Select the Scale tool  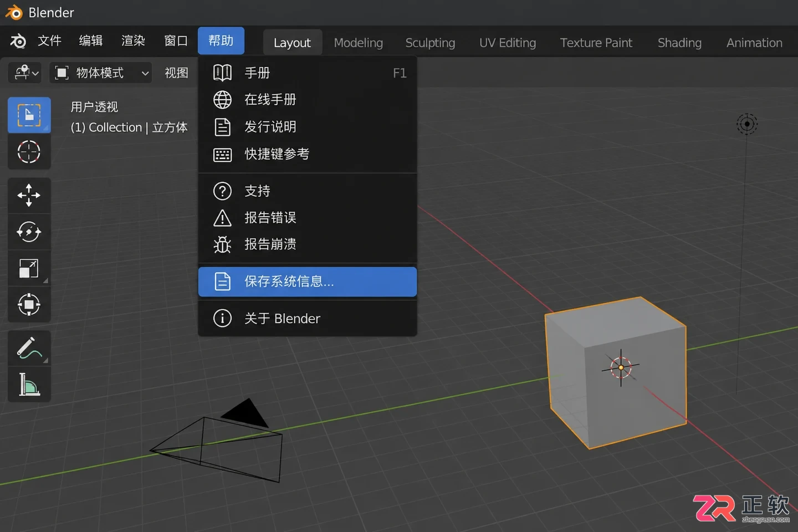29,268
